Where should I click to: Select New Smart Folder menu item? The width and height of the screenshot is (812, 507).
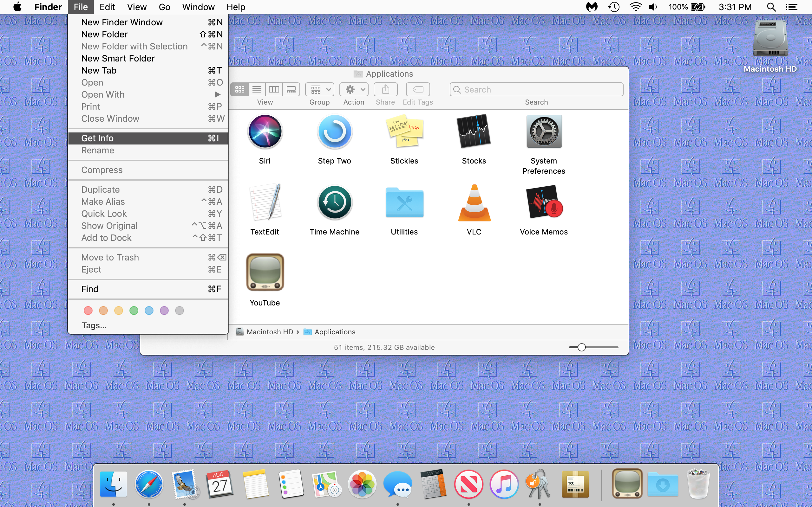pos(118,58)
